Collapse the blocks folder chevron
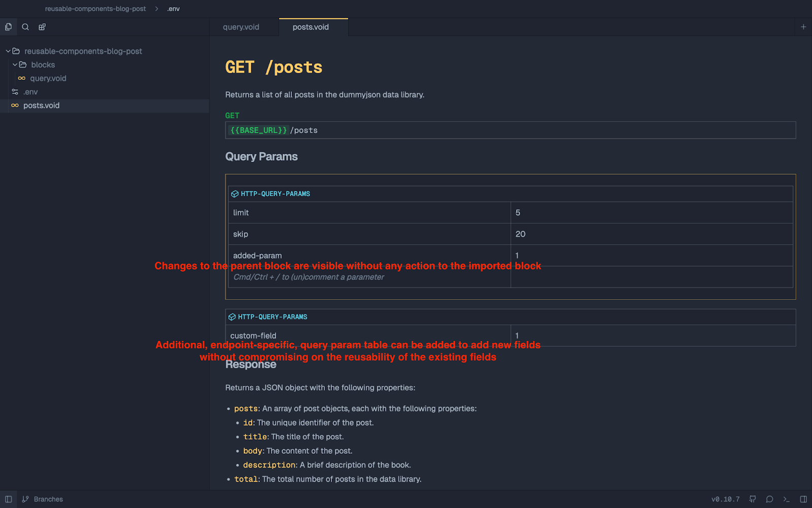Image resolution: width=812 pixels, height=508 pixels. coord(15,65)
